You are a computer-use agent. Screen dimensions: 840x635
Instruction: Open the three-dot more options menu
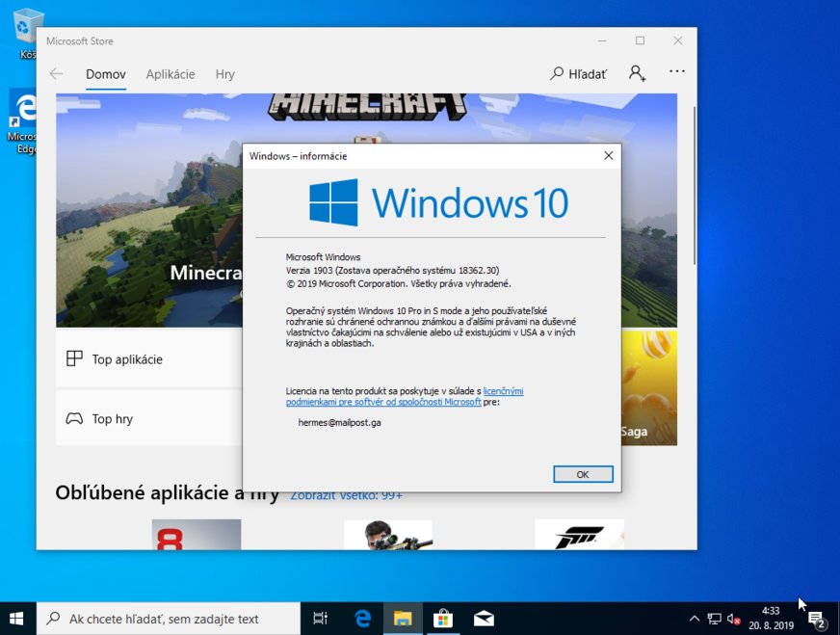(677, 72)
